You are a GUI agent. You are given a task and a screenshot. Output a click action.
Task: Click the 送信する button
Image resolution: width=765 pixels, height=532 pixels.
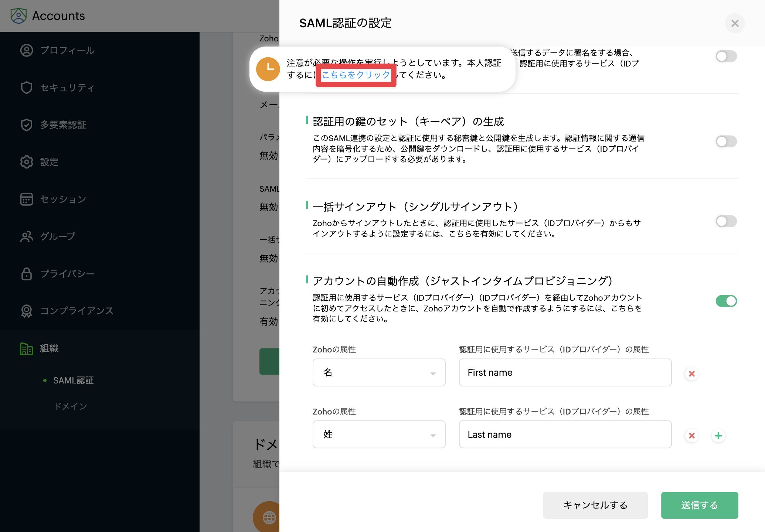click(700, 505)
